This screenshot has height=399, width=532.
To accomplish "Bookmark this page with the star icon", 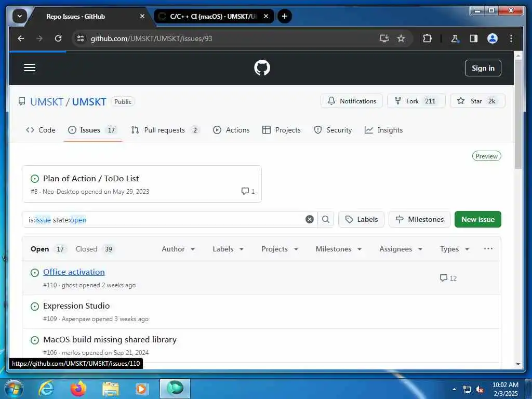I will click(x=401, y=38).
